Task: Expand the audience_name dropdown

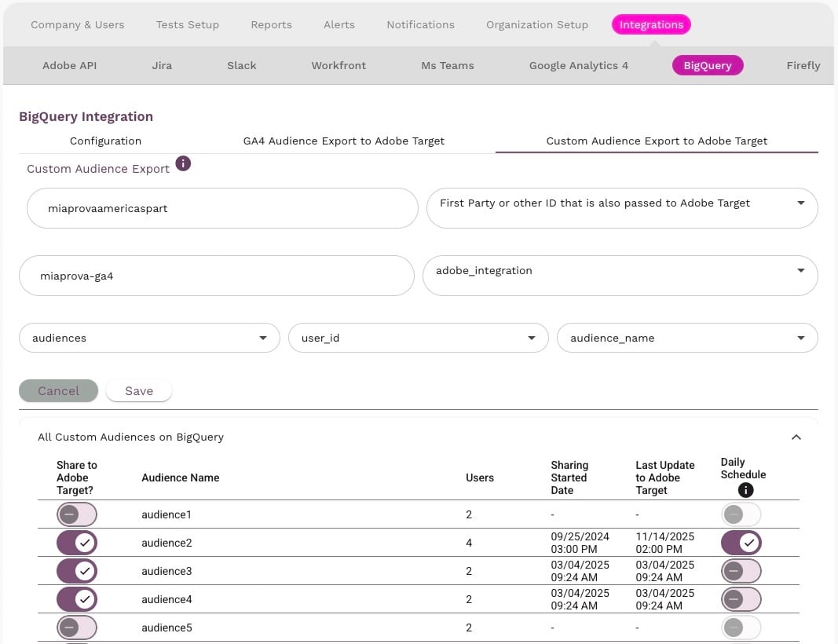Action: (686, 338)
